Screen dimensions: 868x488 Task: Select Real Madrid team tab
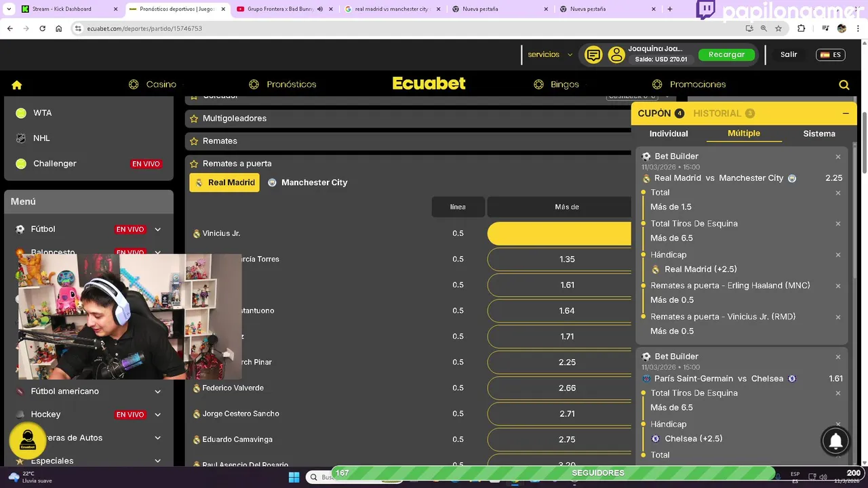(x=224, y=182)
